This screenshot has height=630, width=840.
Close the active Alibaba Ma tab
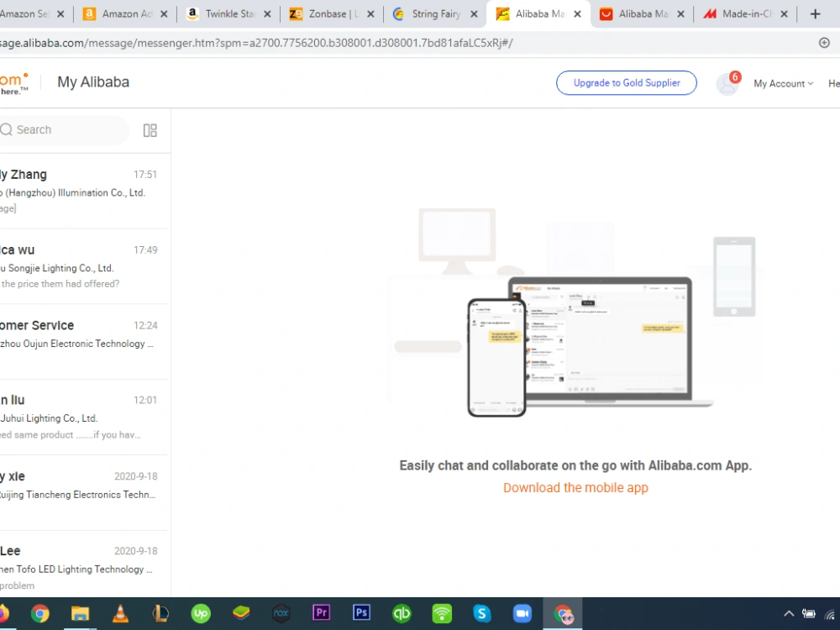point(578,14)
